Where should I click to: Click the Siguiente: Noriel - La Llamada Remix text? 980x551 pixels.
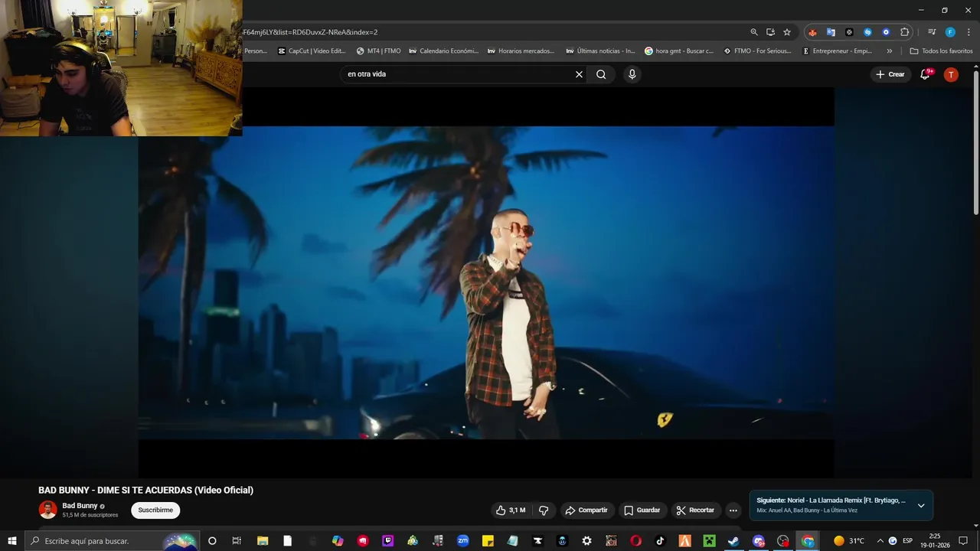[831, 500]
